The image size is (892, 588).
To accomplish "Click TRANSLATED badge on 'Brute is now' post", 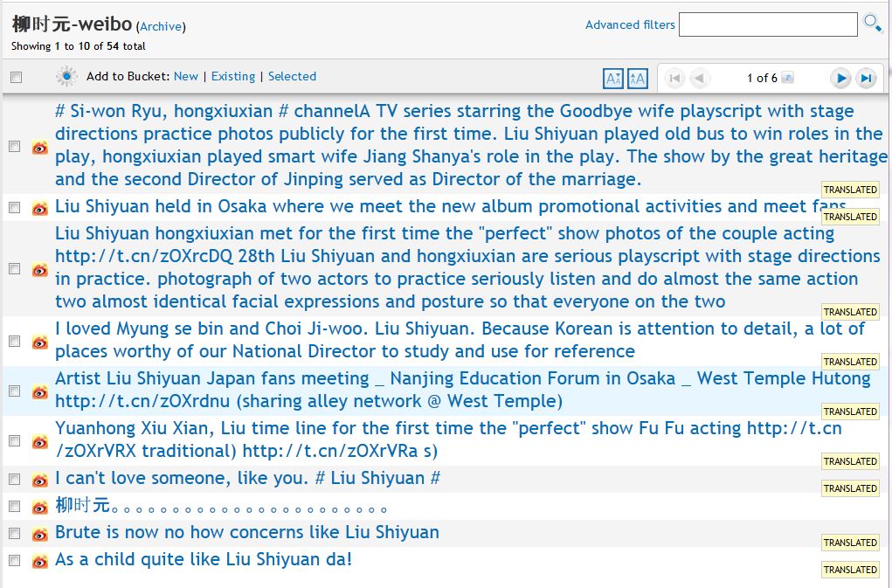I will (x=850, y=543).
